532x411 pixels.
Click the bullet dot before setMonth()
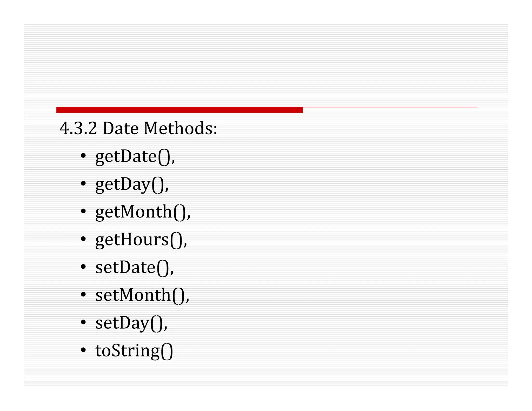pyautogui.click(x=83, y=295)
